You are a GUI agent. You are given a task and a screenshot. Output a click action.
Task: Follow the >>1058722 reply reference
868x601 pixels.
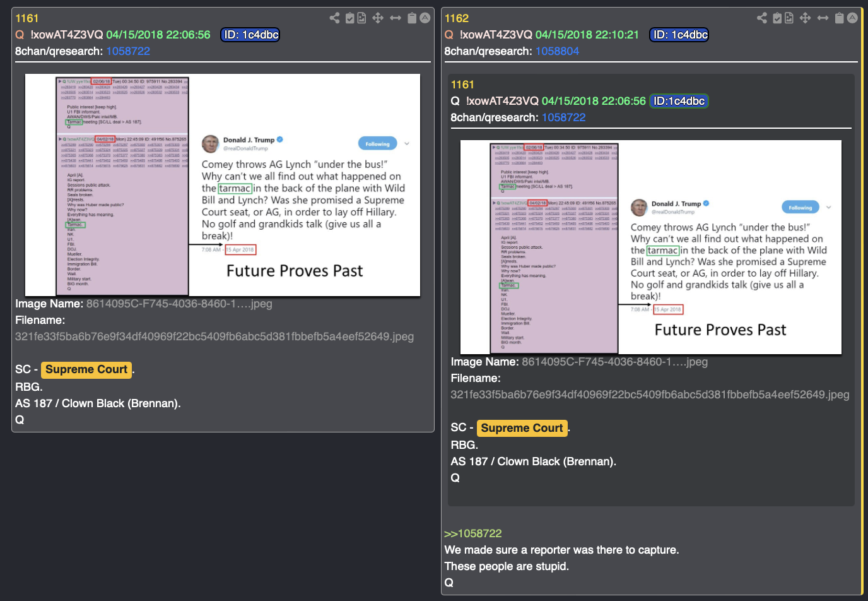click(x=473, y=533)
